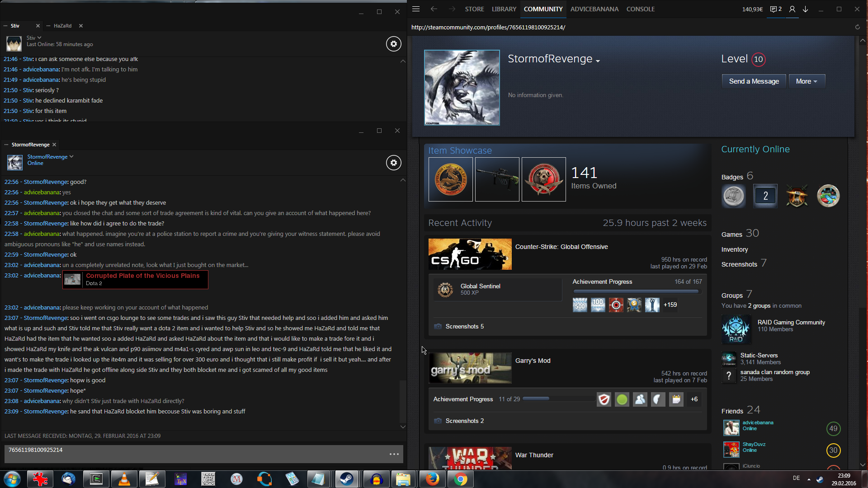The height and width of the screenshot is (488, 868).
Task: Click the Send a Message button
Action: (754, 81)
